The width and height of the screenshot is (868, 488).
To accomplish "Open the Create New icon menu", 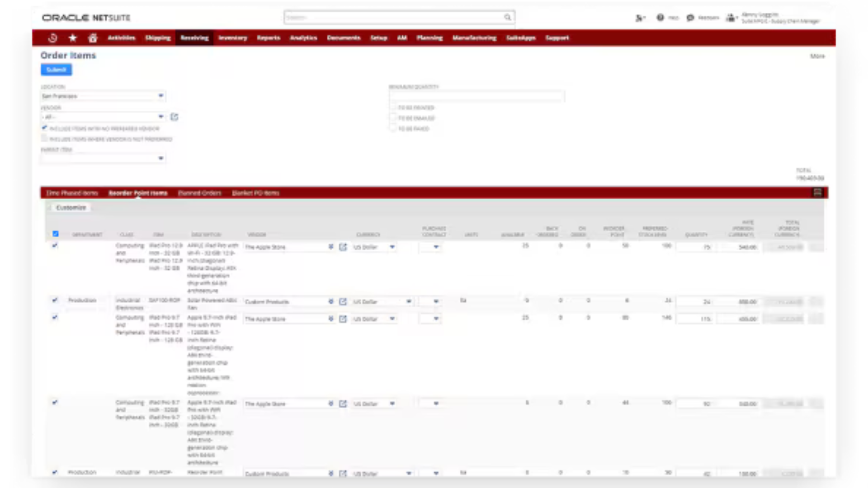I will [x=640, y=18].
